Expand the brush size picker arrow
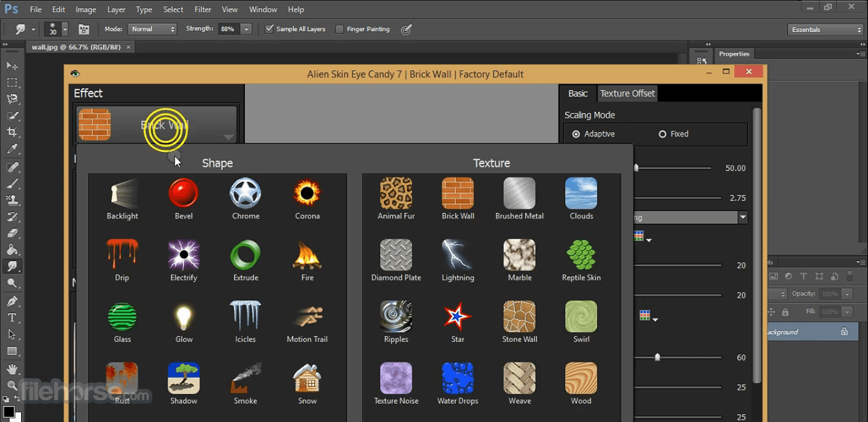Viewport: 868px width, 422px height. pos(65,29)
